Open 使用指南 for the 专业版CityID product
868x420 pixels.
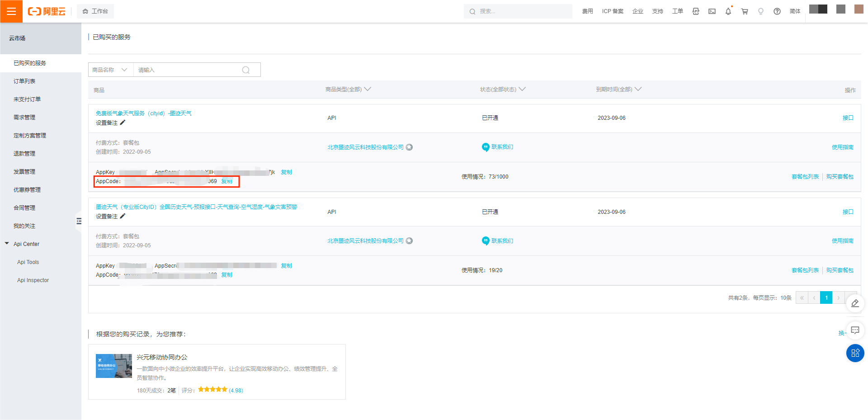tap(843, 241)
